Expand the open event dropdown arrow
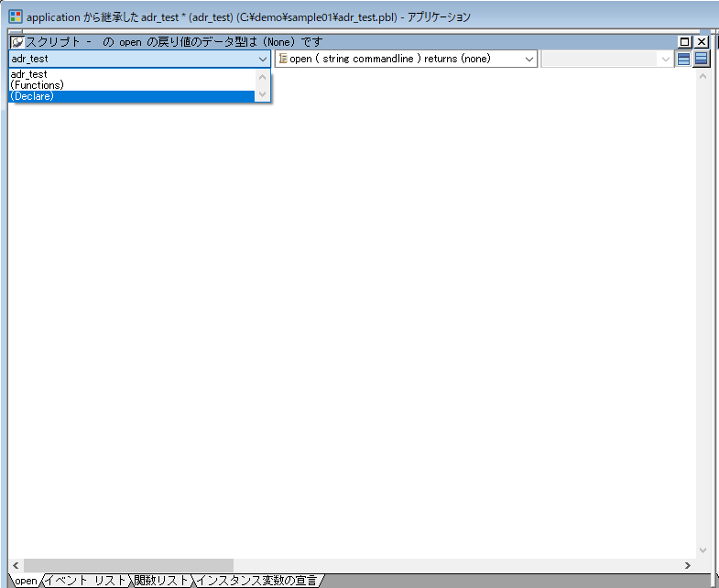 coord(529,59)
